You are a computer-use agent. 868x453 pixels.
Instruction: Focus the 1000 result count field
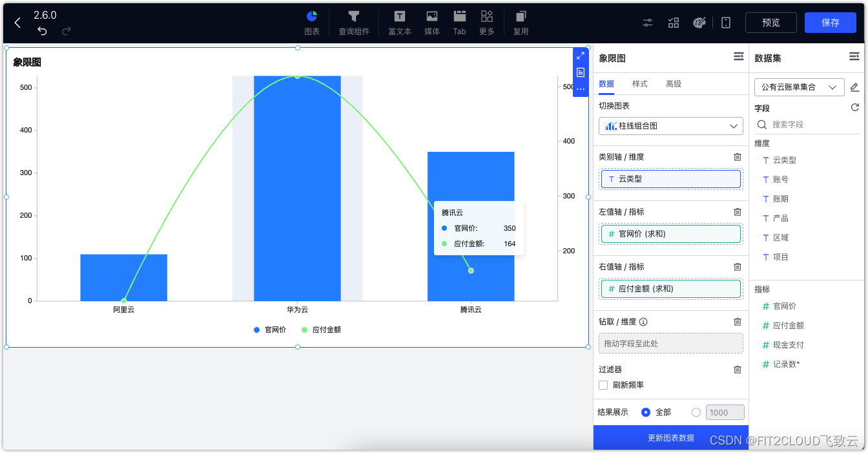(724, 412)
